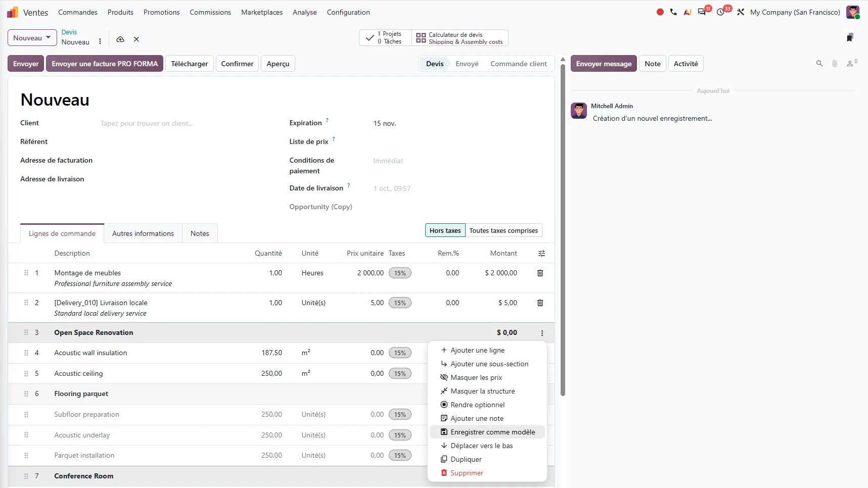Choose Supprimer in context menu
The height and width of the screenshot is (488, 868).
pos(487,473)
